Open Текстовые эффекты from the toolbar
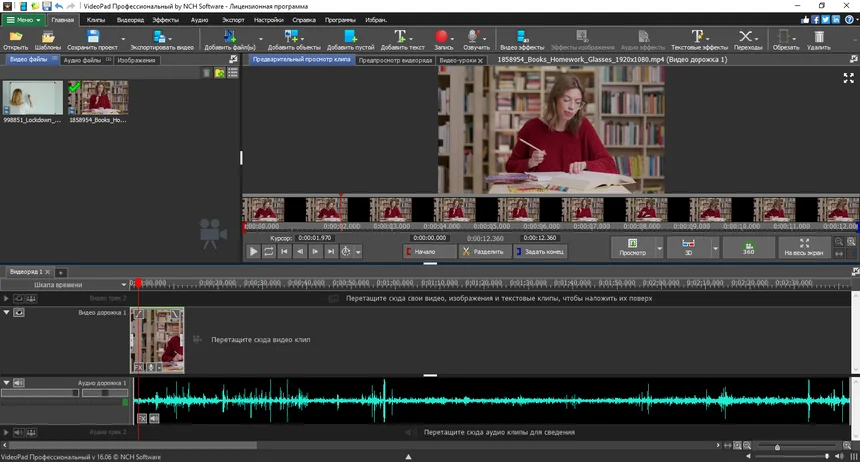The image size is (860, 462). click(699, 40)
